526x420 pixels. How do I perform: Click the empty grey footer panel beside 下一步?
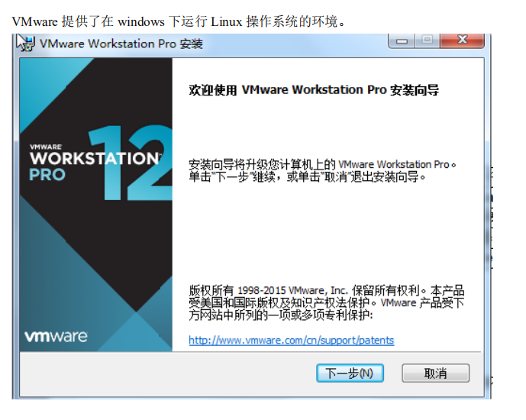tap(168, 373)
